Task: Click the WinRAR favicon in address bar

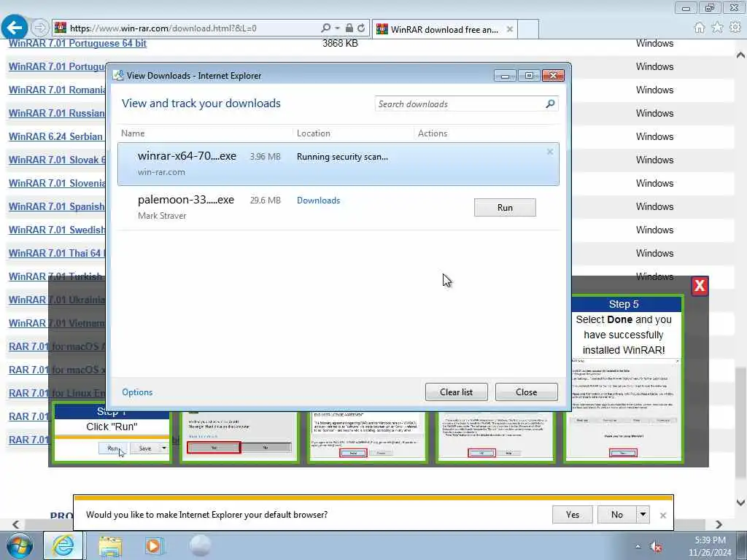Action: [61, 28]
